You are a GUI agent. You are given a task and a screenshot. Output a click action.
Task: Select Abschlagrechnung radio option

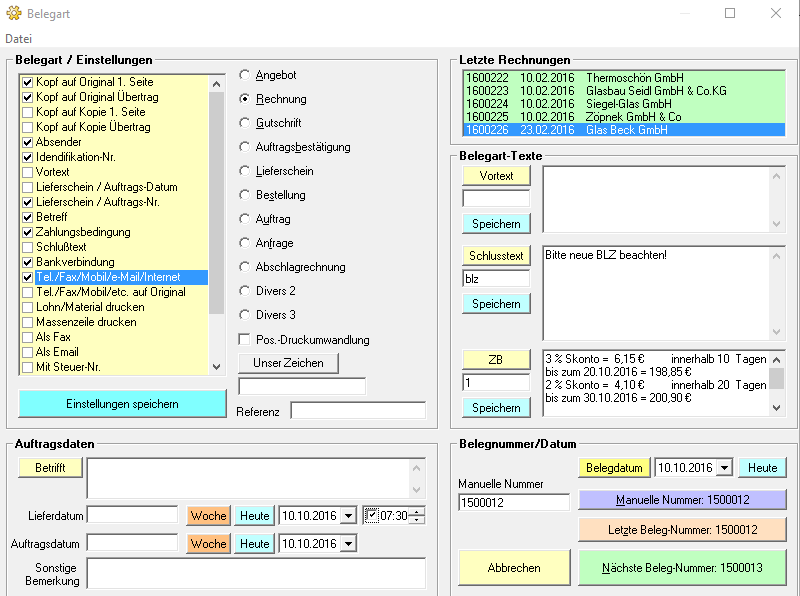(244, 267)
